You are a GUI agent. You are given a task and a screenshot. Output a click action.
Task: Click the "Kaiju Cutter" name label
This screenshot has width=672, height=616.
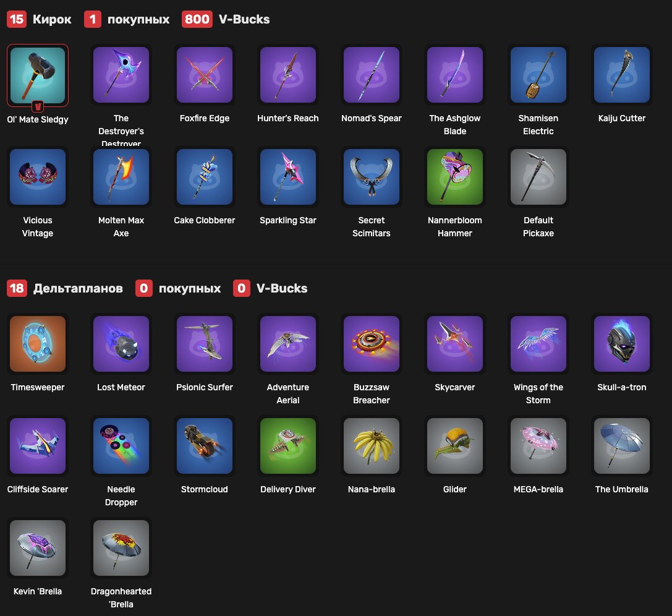622,118
